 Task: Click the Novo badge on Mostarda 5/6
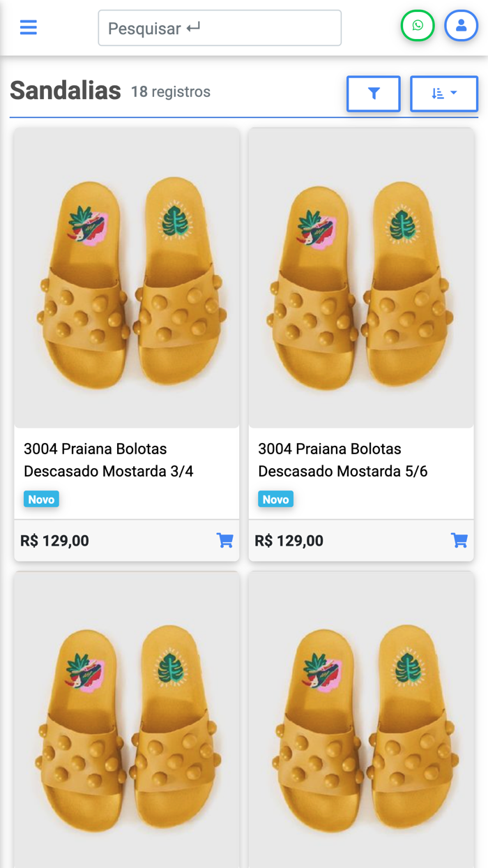[x=275, y=500]
